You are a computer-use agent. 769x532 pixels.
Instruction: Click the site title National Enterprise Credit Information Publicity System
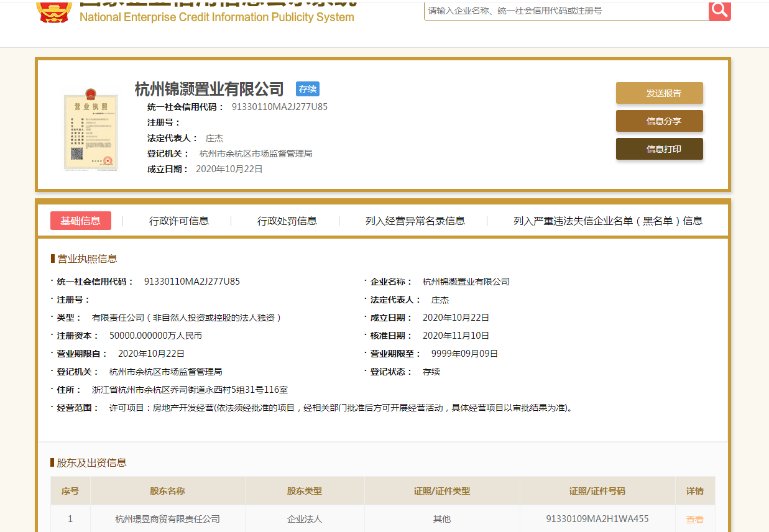pyautogui.click(x=217, y=17)
